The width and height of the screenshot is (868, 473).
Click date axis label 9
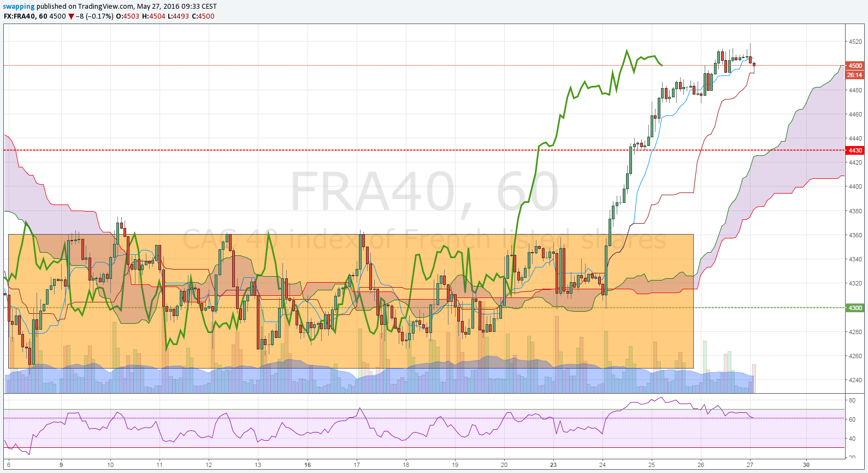coord(61,465)
